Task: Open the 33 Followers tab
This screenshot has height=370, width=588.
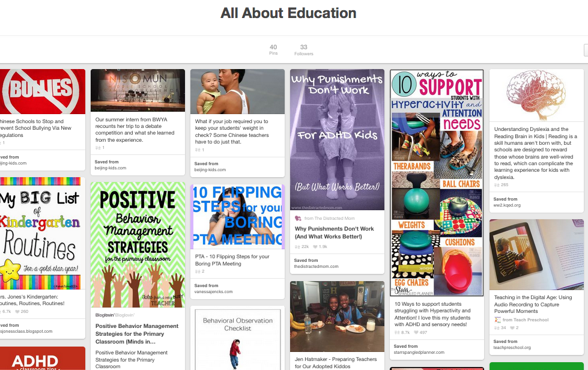Action: [304, 49]
